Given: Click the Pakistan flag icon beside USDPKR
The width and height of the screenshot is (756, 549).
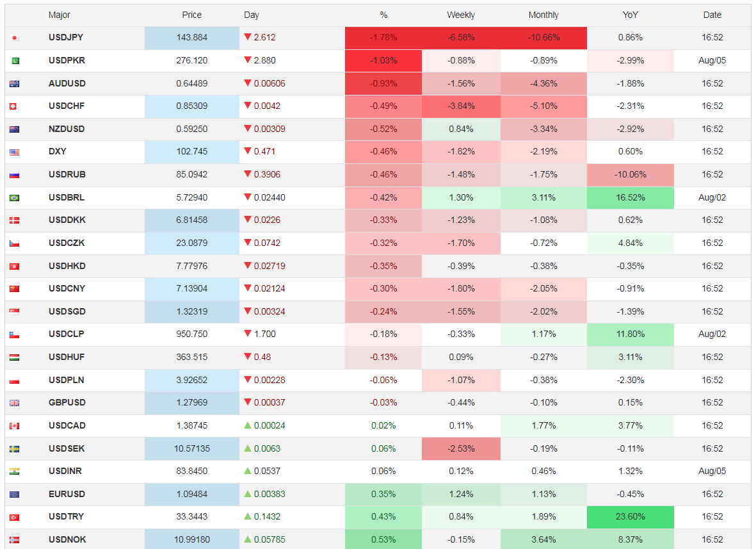Looking at the screenshot, I should 15,61.
